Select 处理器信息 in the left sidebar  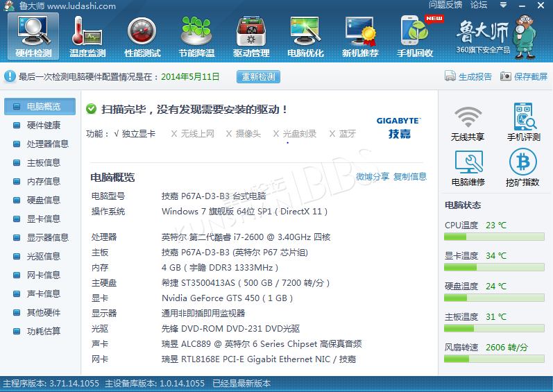pos(47,144)
